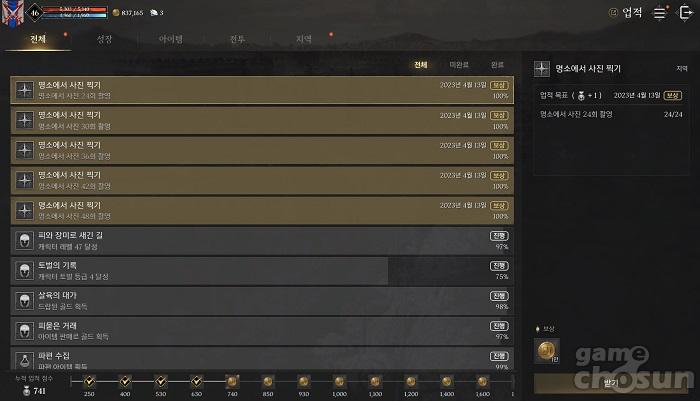The height and width of the screenshot is (401, 700).
Task: Select the 1,000 point reward coin milestone
Action: [x=339, y=381]
